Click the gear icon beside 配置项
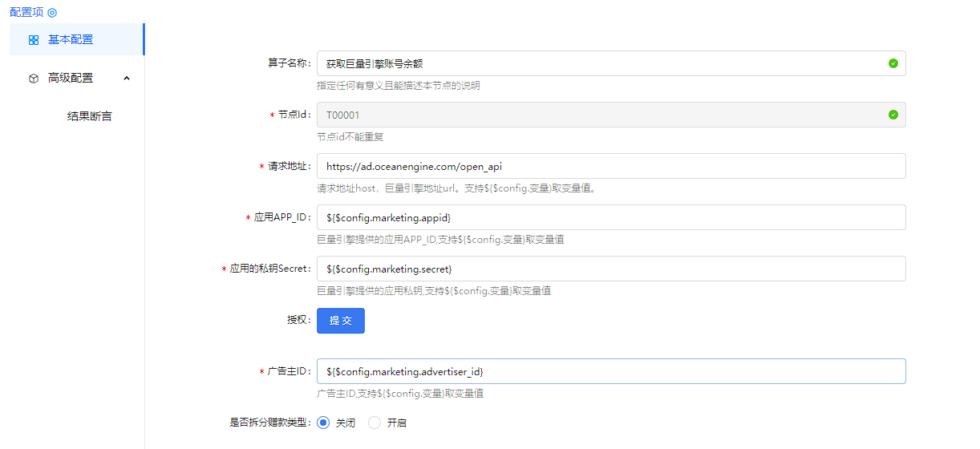This screenshot has height=449, width=980. tap(52, 13)
